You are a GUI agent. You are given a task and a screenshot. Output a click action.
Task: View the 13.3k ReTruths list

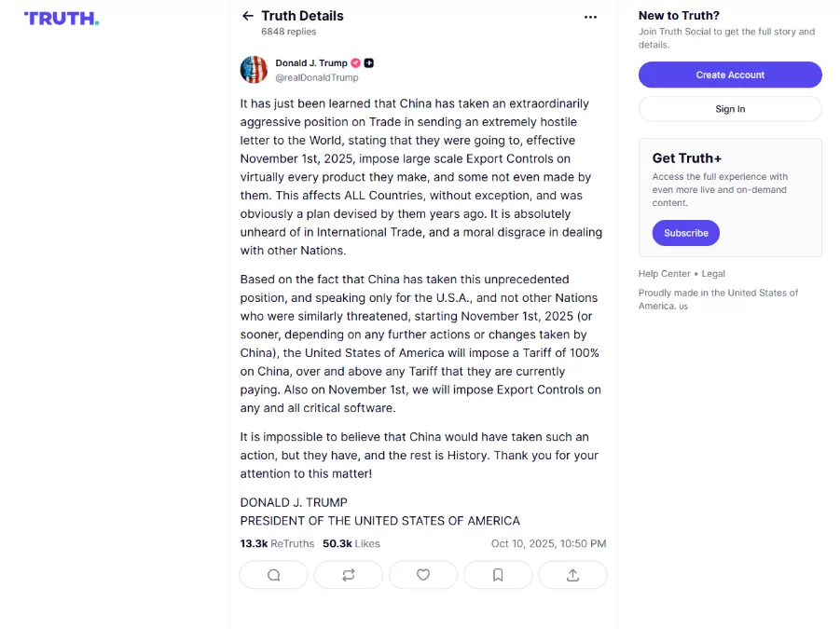click(x=277, y=543)
